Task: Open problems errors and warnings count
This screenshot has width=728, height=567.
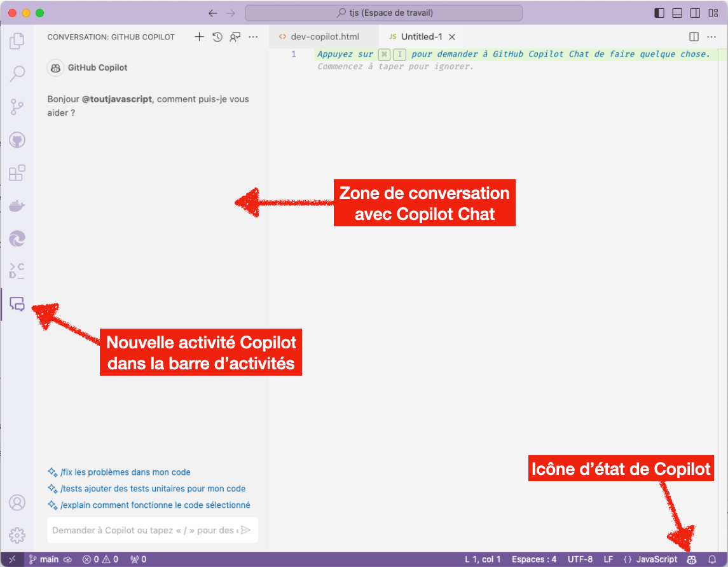Action: pyautogui.click(x=100, y=559)
